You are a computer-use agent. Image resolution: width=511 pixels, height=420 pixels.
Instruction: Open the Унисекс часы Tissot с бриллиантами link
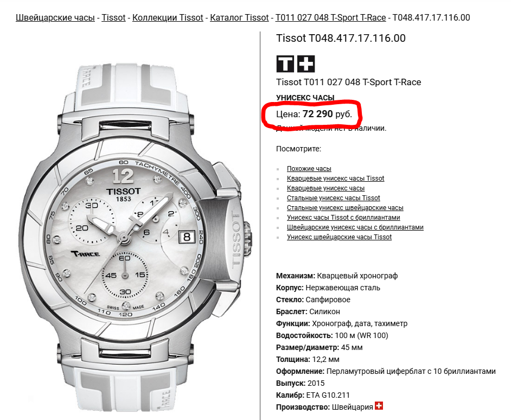coord(343,218)
